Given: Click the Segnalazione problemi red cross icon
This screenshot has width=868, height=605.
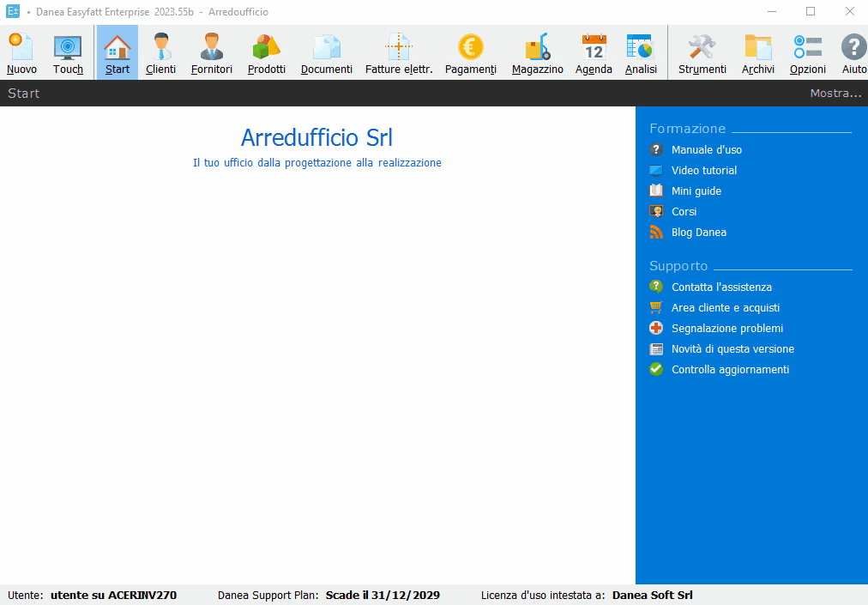Looking at the screenshot, I should pyautogui.click(x=656, y=328).
